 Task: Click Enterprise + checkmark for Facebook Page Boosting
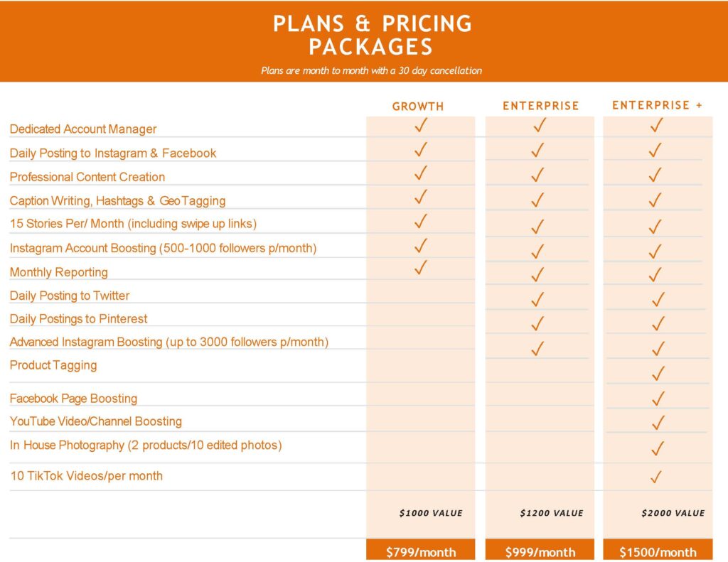658,398
